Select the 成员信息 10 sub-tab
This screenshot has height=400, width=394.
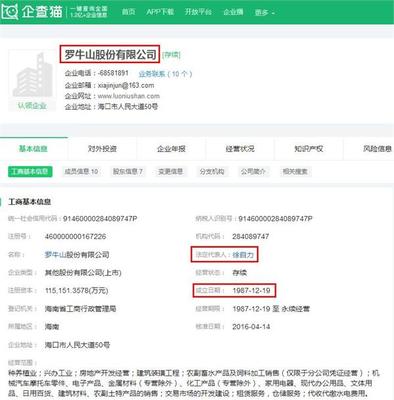click(x=81, y=172)
